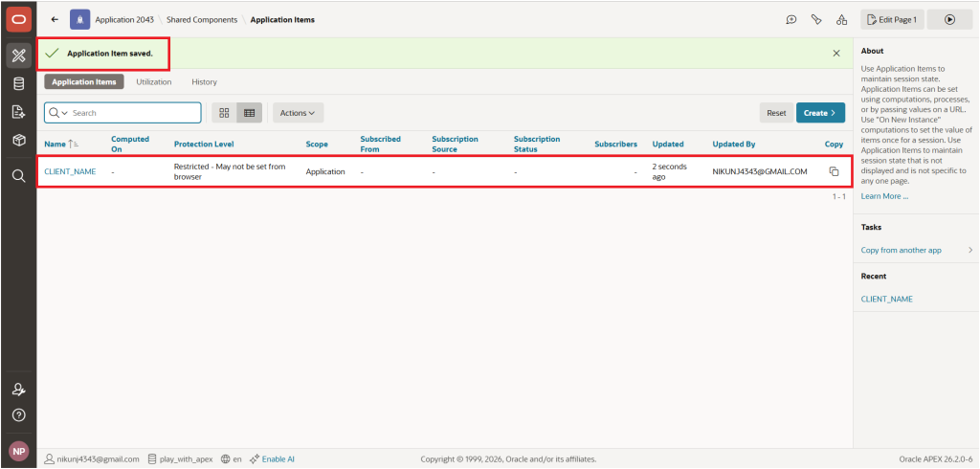This screenshot has height=469, width=980.
Task: Open App Builder from the sidebar
Action: 18,56
